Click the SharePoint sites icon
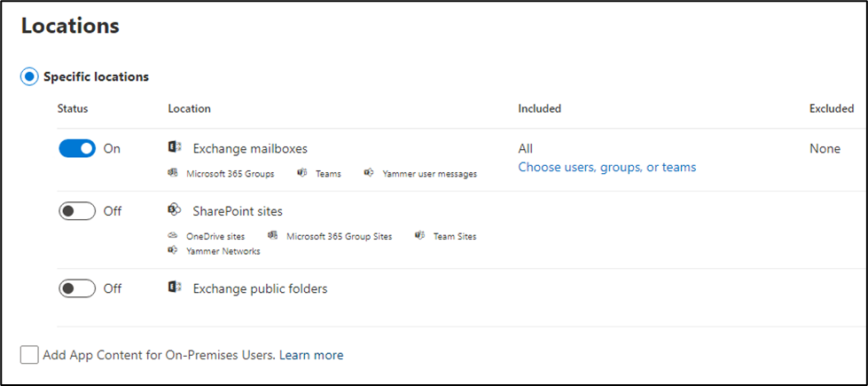 pos(175,210)
